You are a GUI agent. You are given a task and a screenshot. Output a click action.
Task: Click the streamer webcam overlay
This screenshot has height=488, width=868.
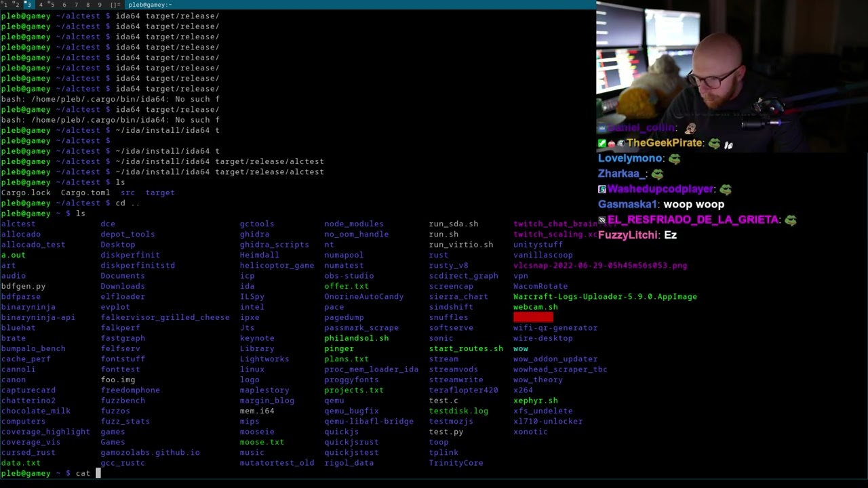[x=732, y=76]
